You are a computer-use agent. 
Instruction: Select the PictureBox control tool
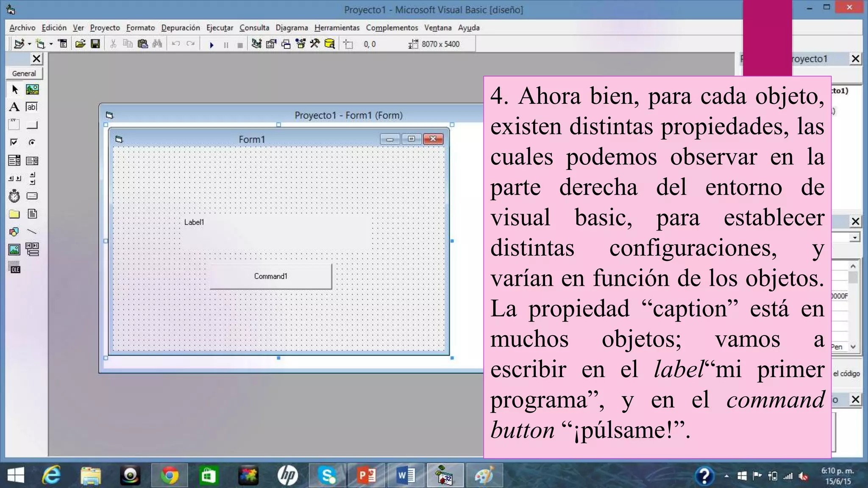tap(32, 89)
